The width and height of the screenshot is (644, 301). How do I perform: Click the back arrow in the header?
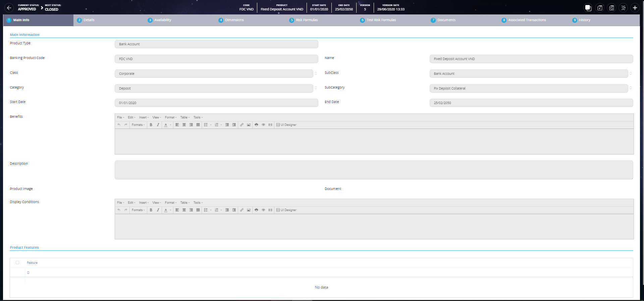(9, 8)
